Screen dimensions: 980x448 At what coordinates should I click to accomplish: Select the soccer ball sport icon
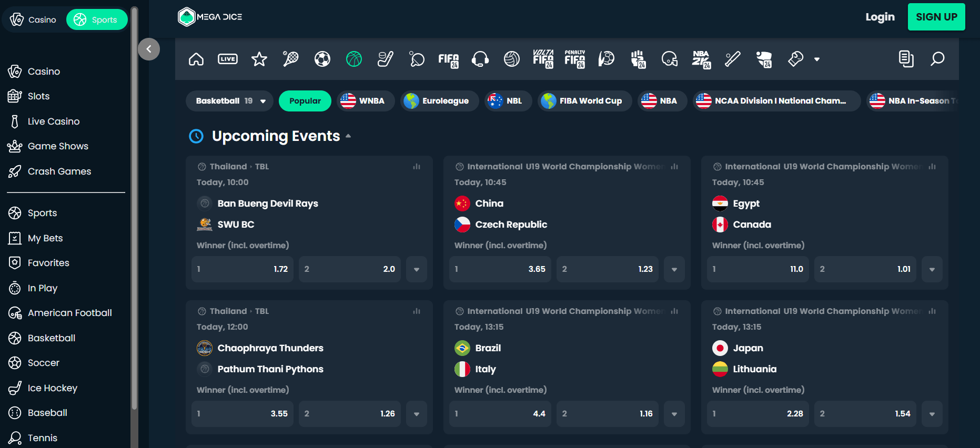click(x=322, y=59)
